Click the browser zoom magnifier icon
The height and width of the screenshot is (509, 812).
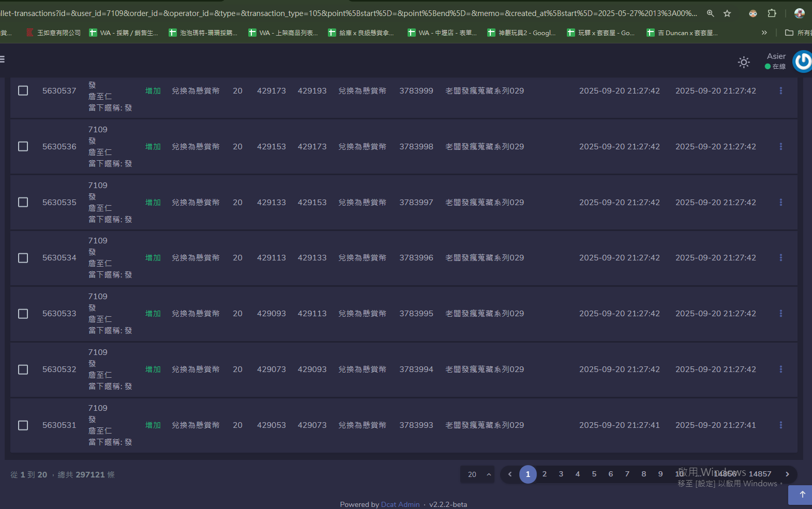[710, 13]
